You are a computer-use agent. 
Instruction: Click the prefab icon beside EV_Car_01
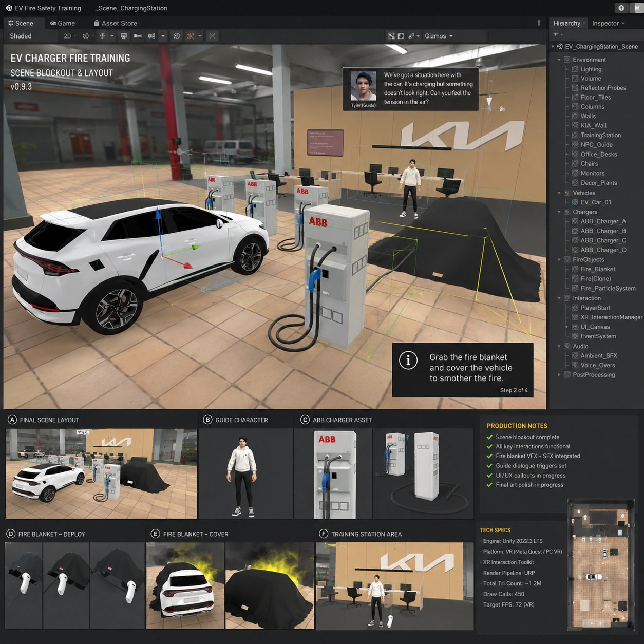click(575, 202)
